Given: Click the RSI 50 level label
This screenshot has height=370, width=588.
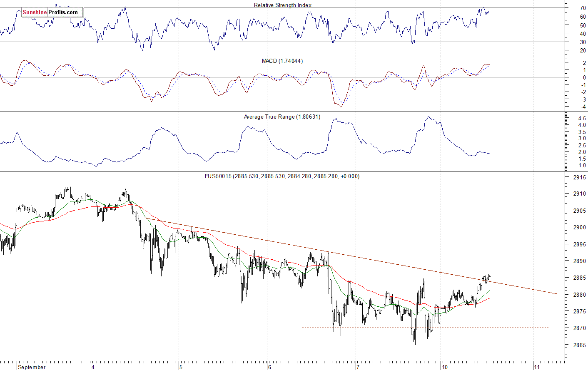Looking at the screenshot, I should click(583, 25).
